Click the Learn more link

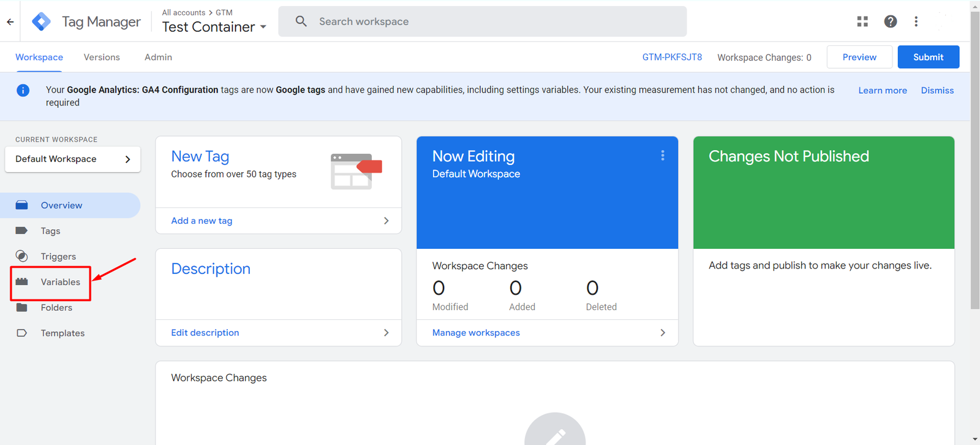[x=883, y=90]
